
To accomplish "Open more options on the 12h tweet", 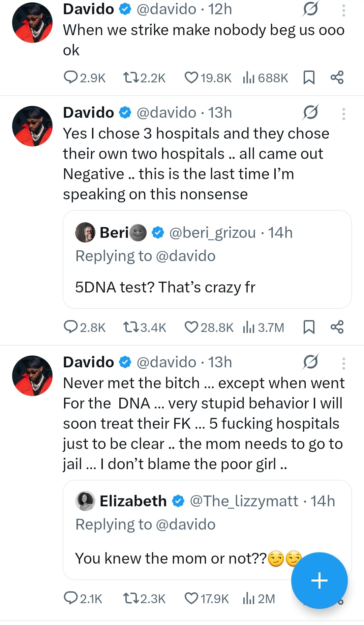I will click(343, 11).
